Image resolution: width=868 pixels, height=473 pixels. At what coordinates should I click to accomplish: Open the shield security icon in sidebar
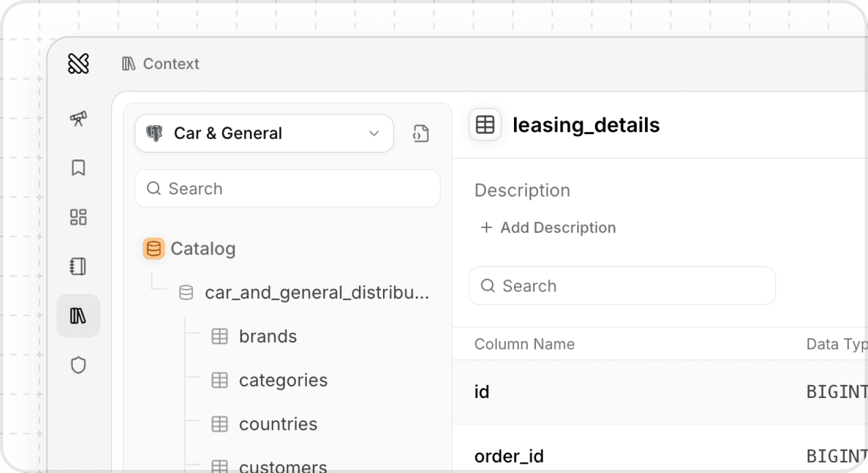(78, 365)
